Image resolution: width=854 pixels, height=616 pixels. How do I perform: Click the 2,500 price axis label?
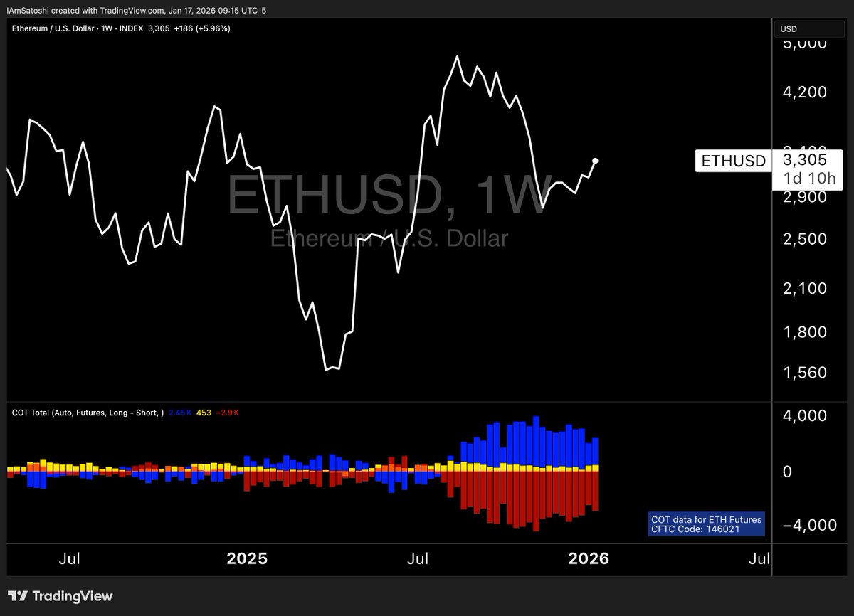coord(804,238)
